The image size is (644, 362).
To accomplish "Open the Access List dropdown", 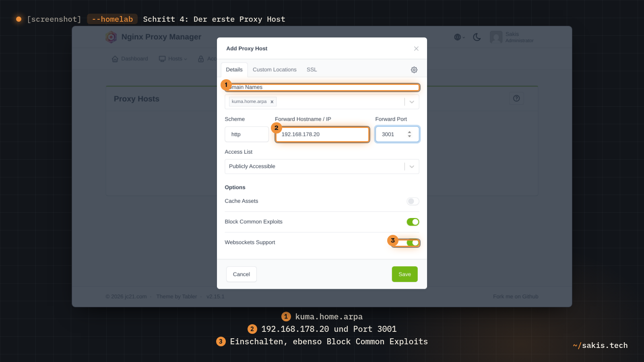I will coord(322,167).
